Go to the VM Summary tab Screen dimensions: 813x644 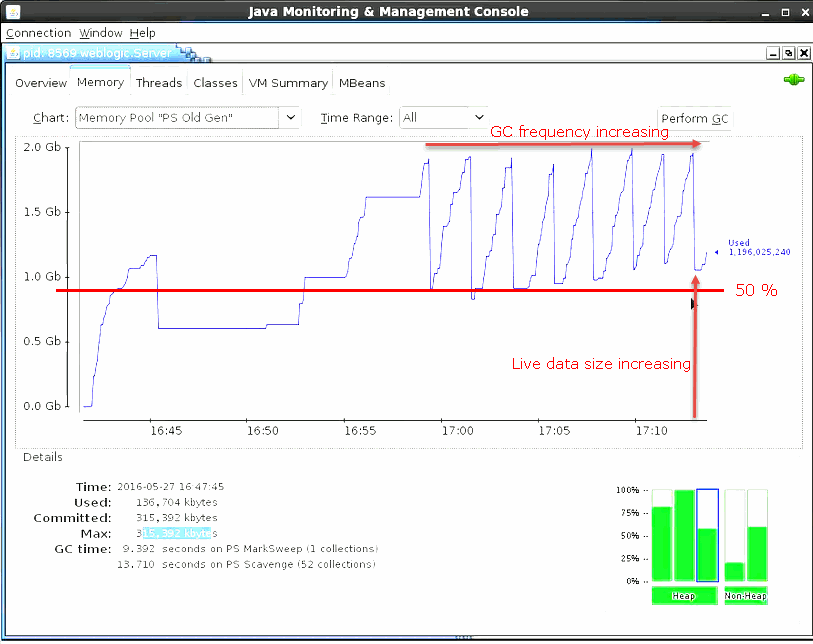(x=288, y=83)
